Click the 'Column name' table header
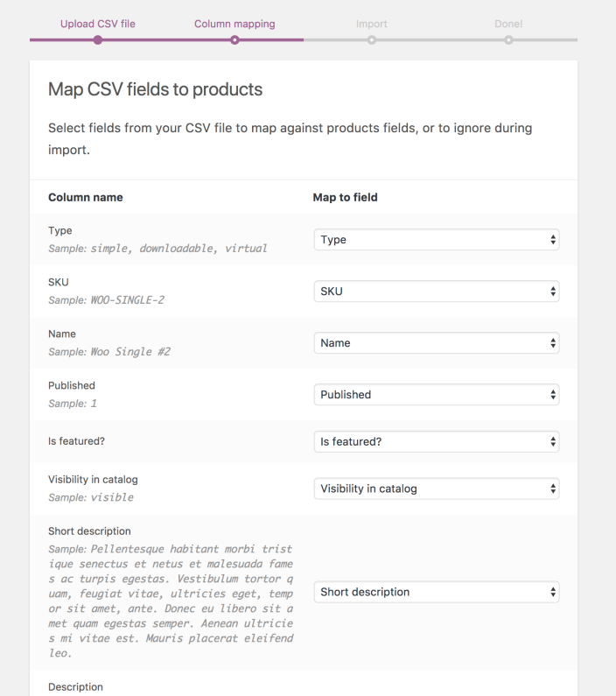Image resolution: width=616 pixels, height=696 pixels. 85,197
